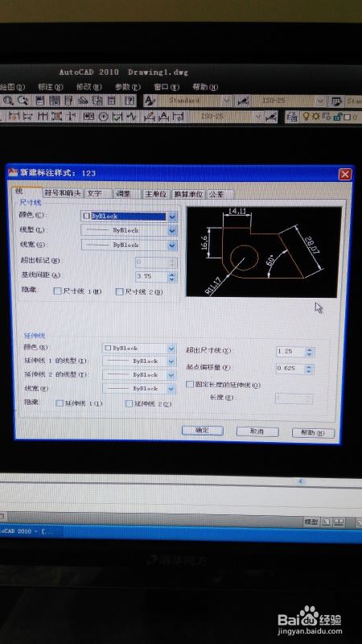
Task: Select the Tolerance tool icon
Action: (x=88, y=117)
